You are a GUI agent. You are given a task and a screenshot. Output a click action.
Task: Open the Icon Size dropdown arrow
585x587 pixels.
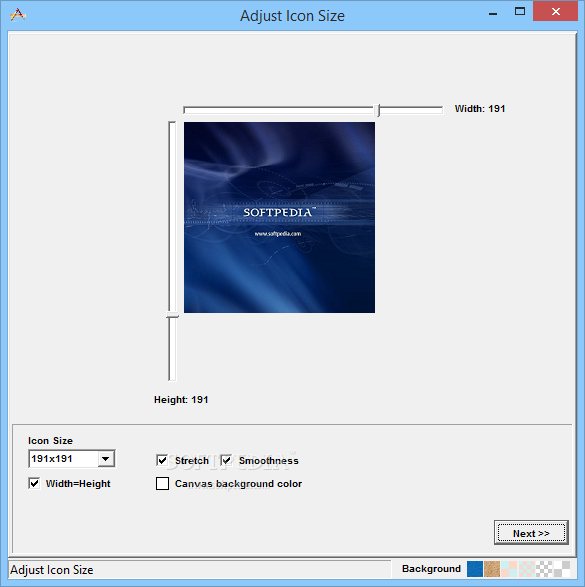click(106, 459)
